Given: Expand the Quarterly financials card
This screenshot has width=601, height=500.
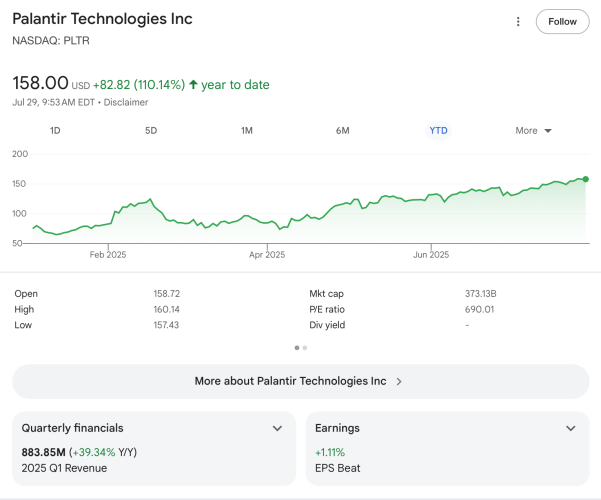Looking at the screenshot, I should click(x=278, y=428).
